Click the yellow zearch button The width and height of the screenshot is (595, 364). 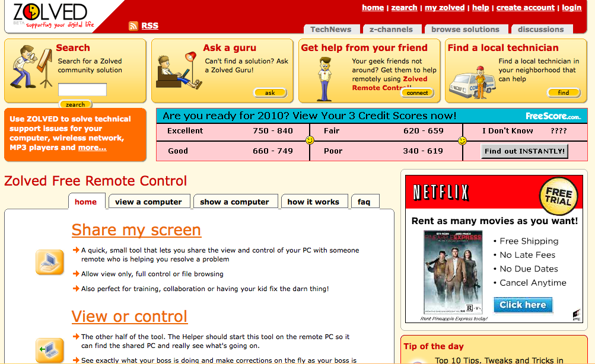(x=75, y=105)
